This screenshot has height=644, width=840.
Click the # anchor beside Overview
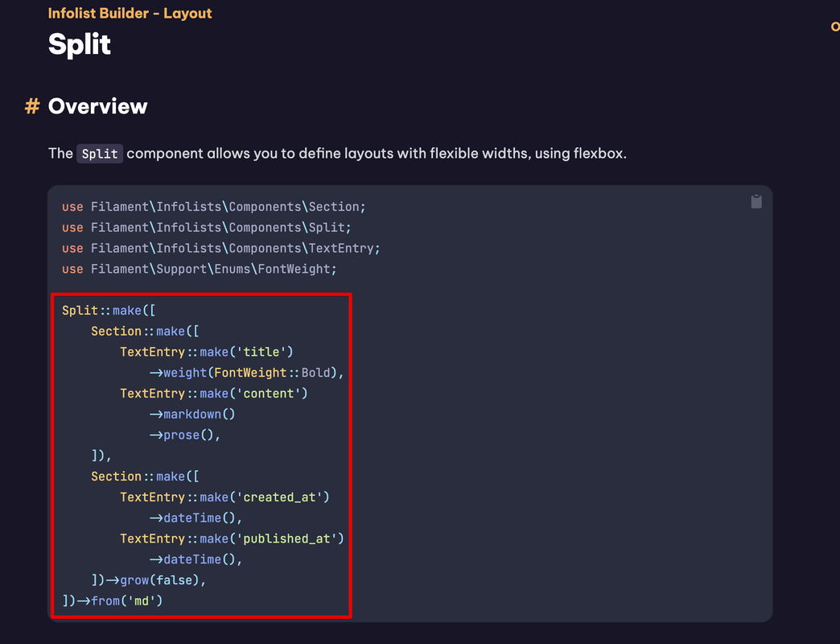(32, 106)
